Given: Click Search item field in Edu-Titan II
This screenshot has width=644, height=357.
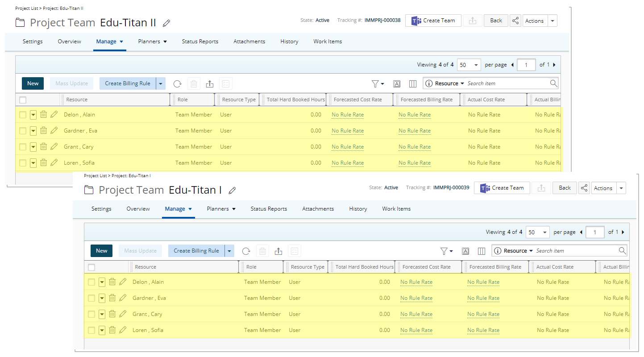Looking at the screenshot, I should [x=507, y=83].
